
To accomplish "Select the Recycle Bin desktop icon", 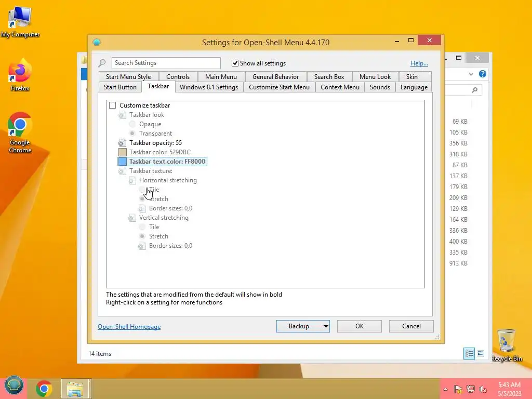I will click(x=507, y=345).
